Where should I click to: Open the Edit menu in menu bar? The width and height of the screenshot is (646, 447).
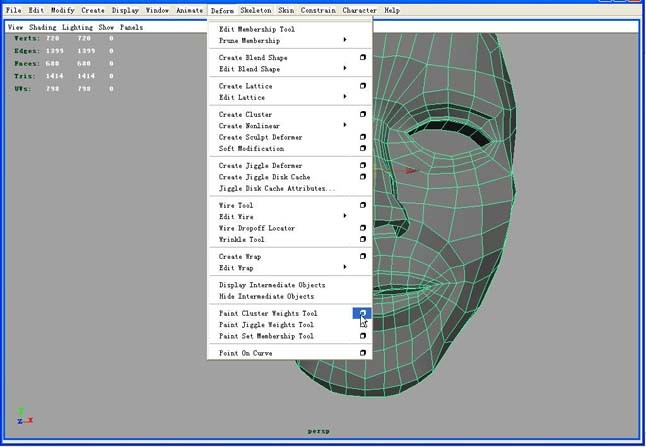(x=36, y=10)
